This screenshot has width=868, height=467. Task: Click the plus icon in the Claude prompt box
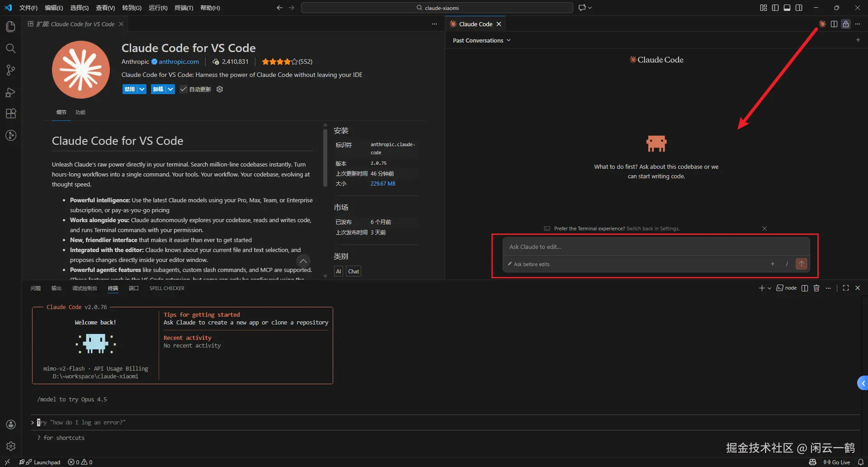tap(773, 264)
